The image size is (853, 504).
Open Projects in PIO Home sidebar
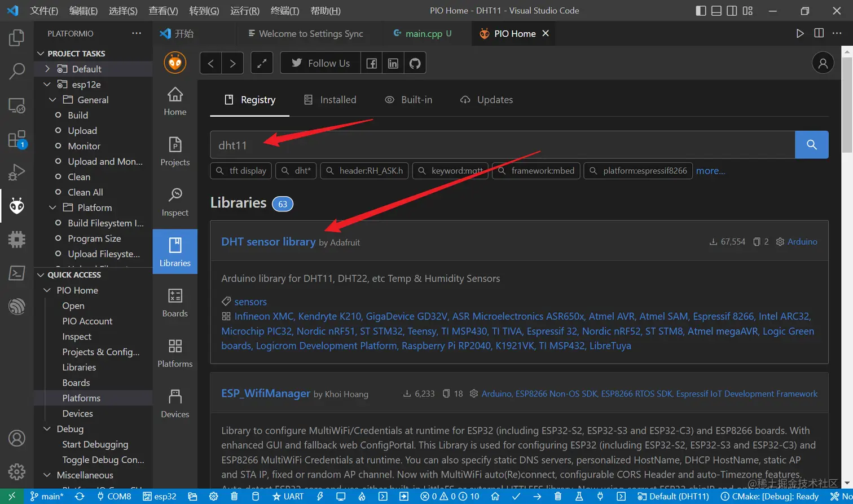175,152
